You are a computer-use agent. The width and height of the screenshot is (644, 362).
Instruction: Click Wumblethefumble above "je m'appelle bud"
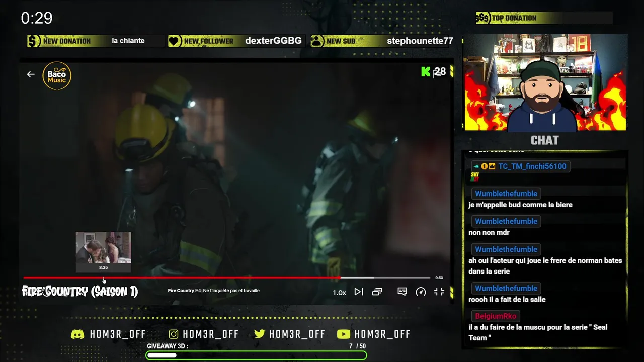click(x=506, y=194)
